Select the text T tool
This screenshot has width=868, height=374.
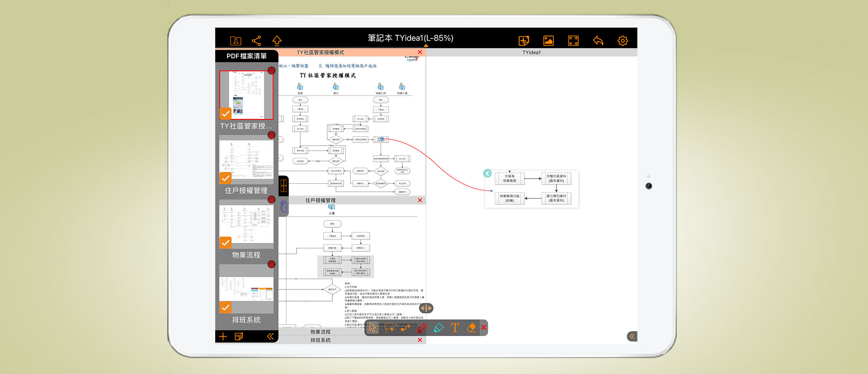point(455,328)
